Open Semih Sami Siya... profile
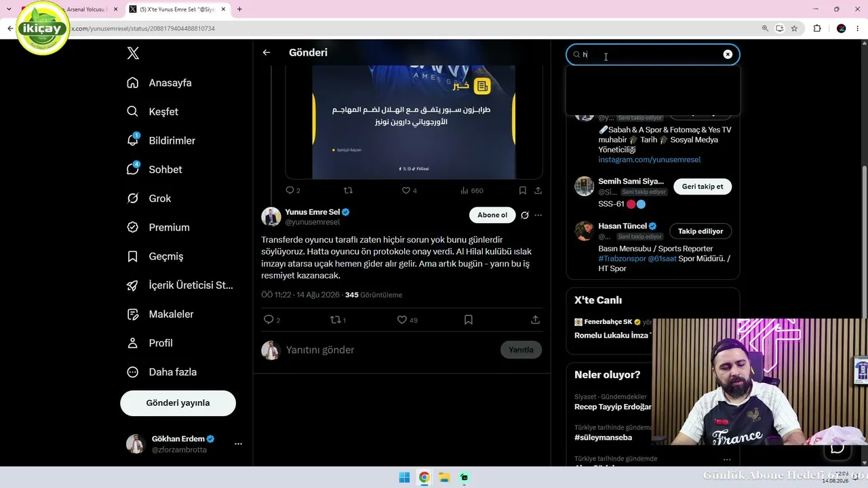Screen dimensions: 868x488 point(631,182)
